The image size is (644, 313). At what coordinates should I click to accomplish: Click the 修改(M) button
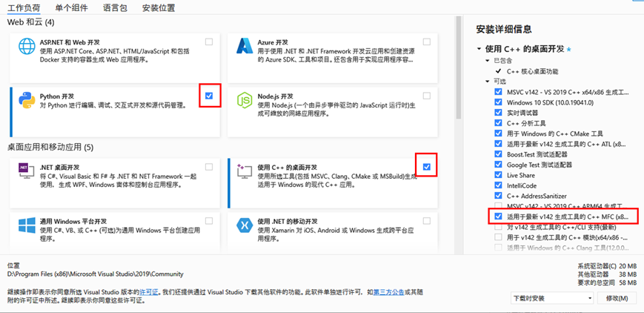click(x=617, y=297)
